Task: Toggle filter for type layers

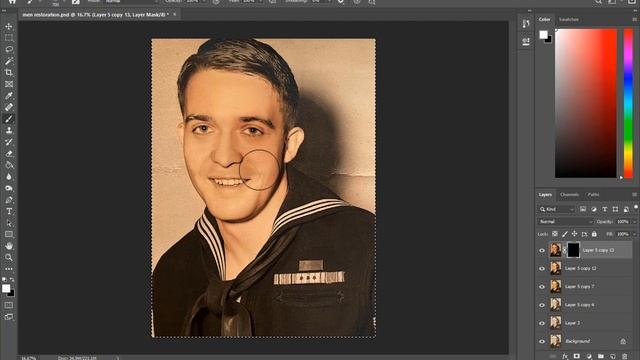Action: [604, 209]
